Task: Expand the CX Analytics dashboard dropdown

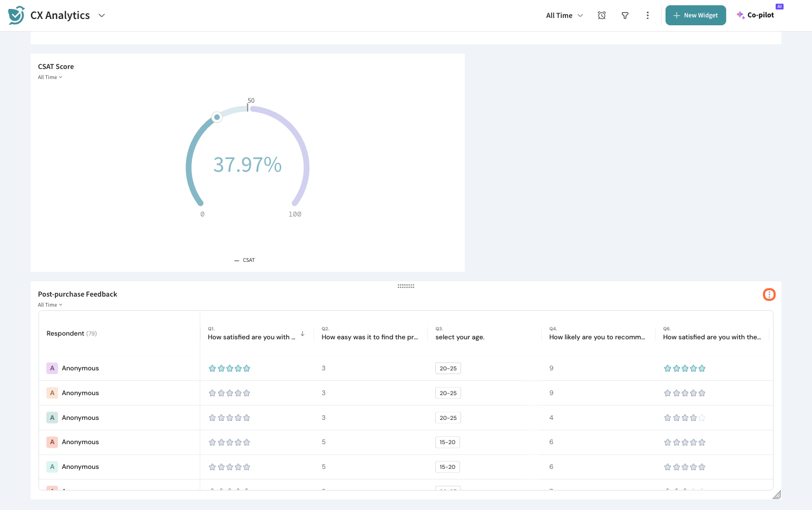Action: [102, 15]
